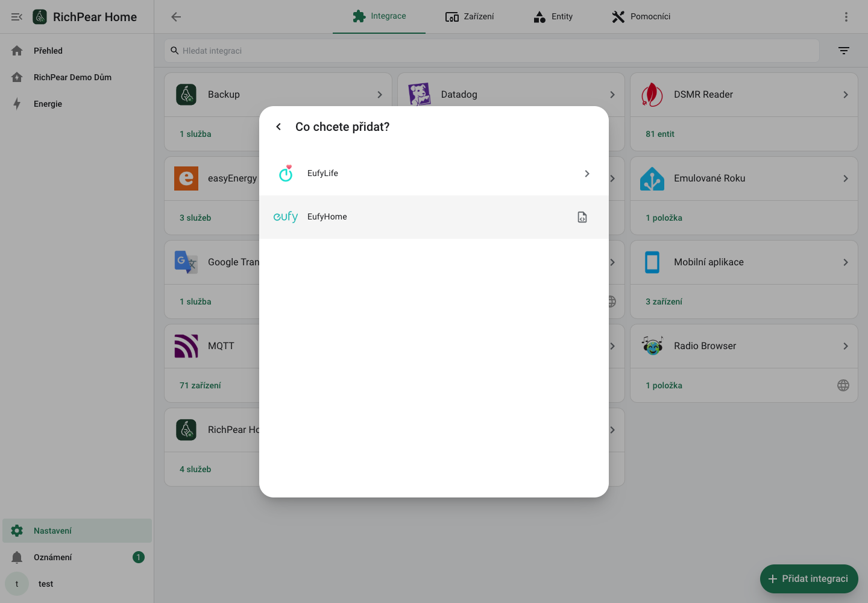The width and height of the screenshot is (868, 603).
Task: Select the EufyHome entry text
Action: (x=327, y=216)
